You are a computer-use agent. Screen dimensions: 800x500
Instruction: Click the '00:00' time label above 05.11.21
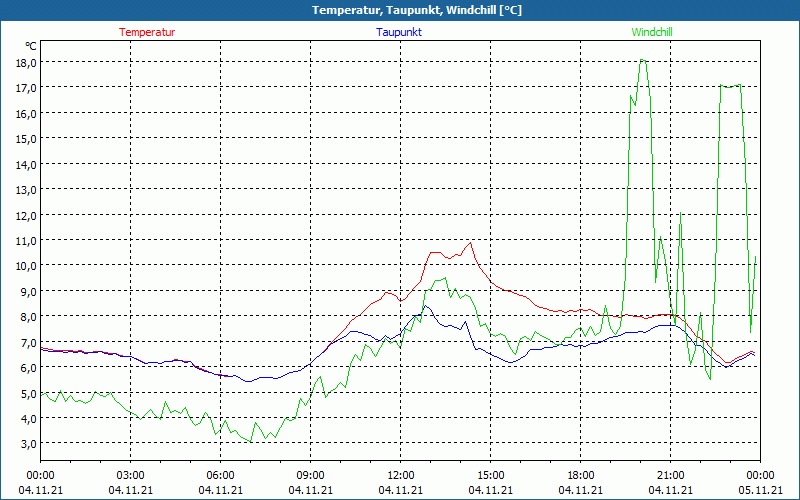[760, 476]
